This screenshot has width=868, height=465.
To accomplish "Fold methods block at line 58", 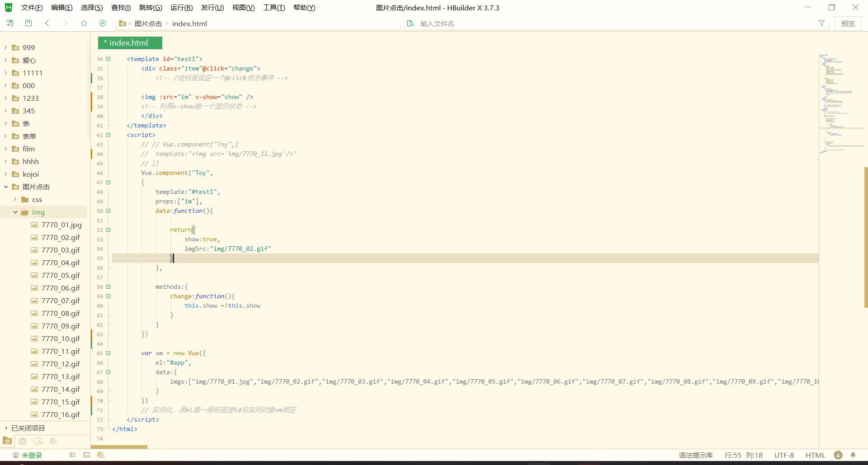I will (x=108, y=287).
